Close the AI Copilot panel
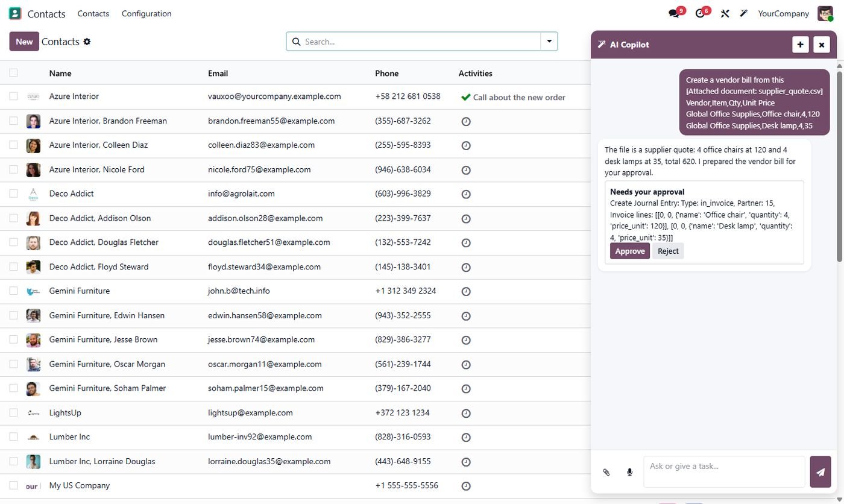 pos(822,45)
